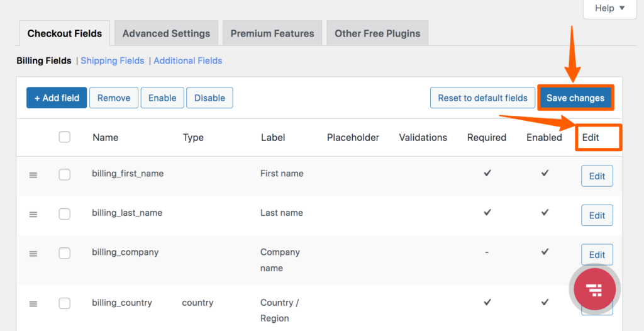
Task: Click the Placeholder column header
Action: (353, 138)
